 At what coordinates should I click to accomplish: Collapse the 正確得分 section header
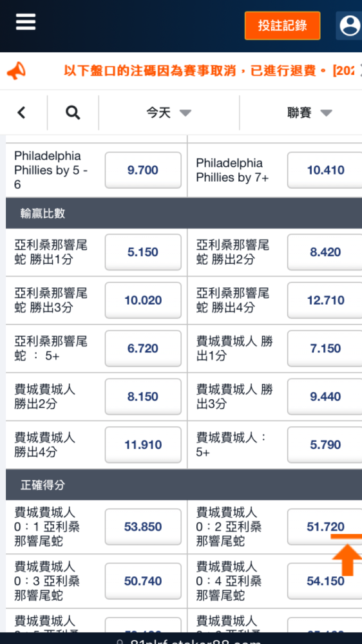coord(184,485)
